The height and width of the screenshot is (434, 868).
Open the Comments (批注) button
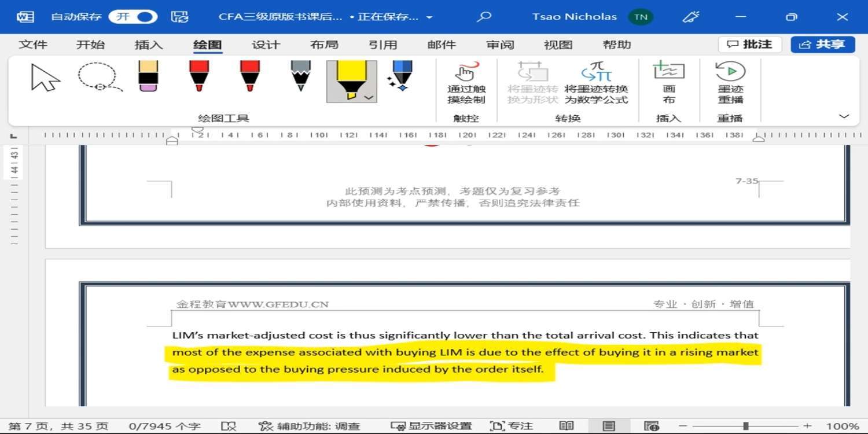tap(750, 45)
